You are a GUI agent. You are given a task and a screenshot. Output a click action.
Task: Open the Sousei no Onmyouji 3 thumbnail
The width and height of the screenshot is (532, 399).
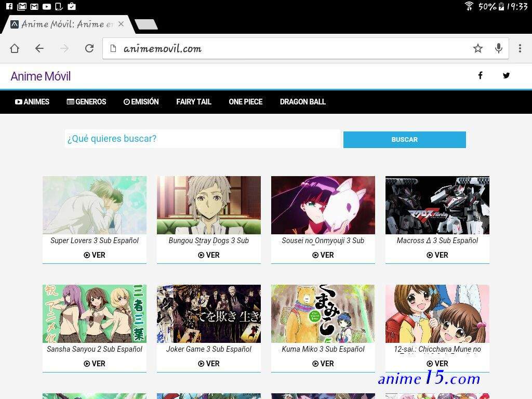[x=323, y=205]
